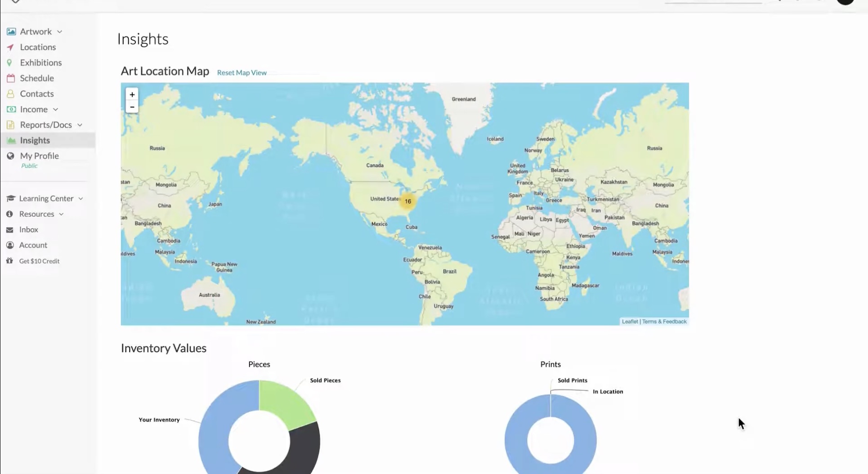Click the person icon beside Contacts
The height and width of the screenshot is (474, 868).
click(10, 94)
